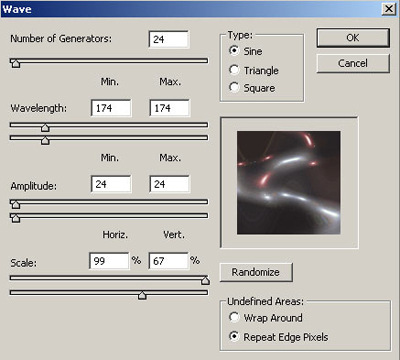This screenshot has height=360, width=400.
Task: Click the vertical Scale slider handle
Action: 142,295
